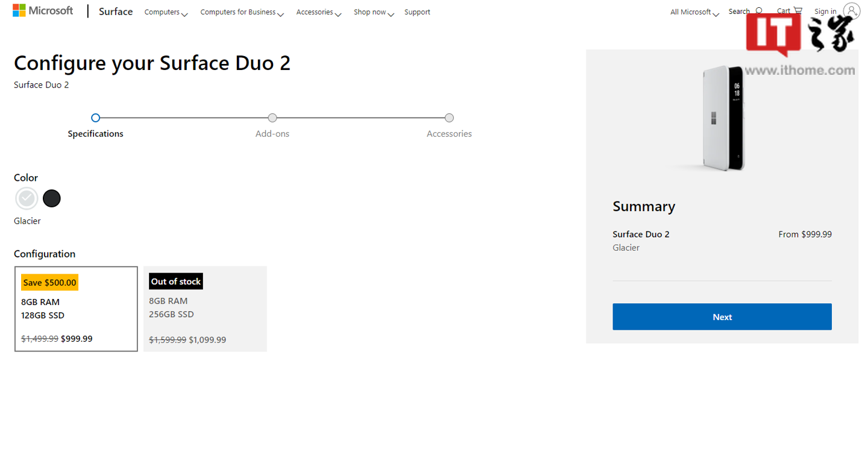Click the Save $500.00 badge
This screenshot has width=868, height=454.
coord(49,282)
